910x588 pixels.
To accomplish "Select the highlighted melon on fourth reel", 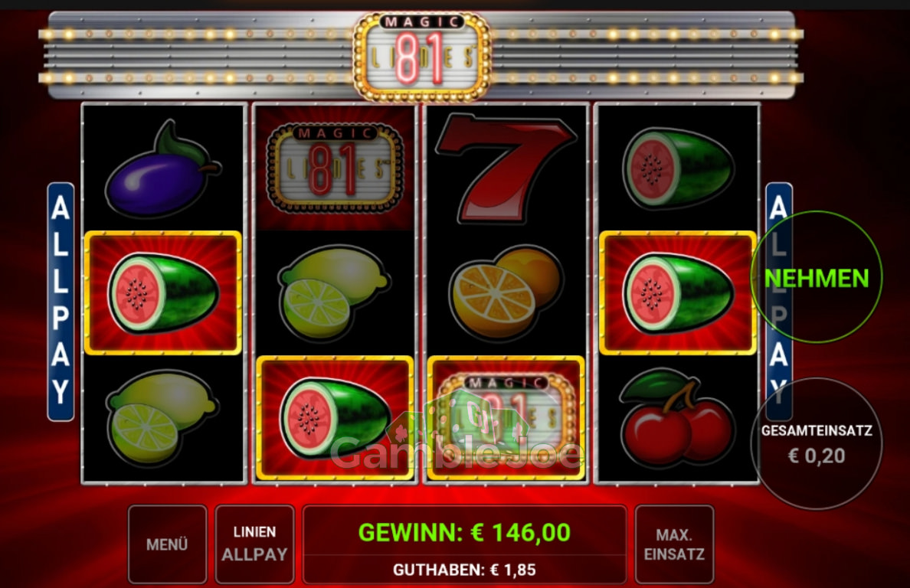I will coord(678,292).
